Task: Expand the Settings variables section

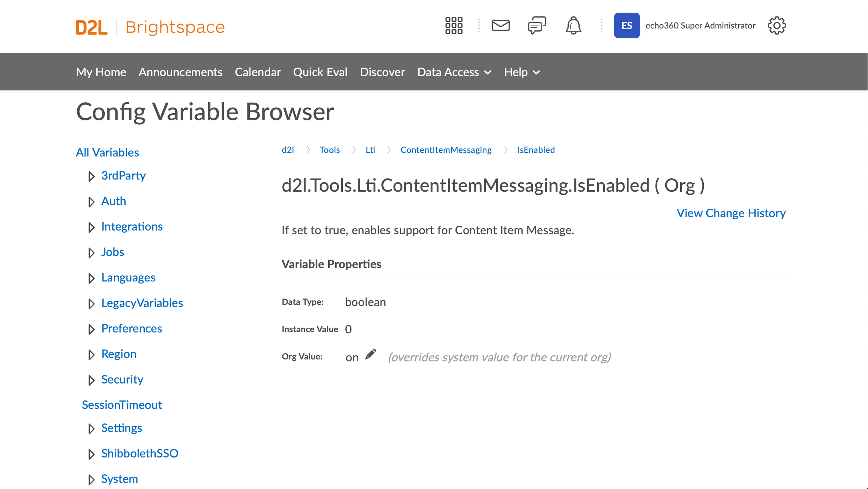Action: (x=90, y=428)
